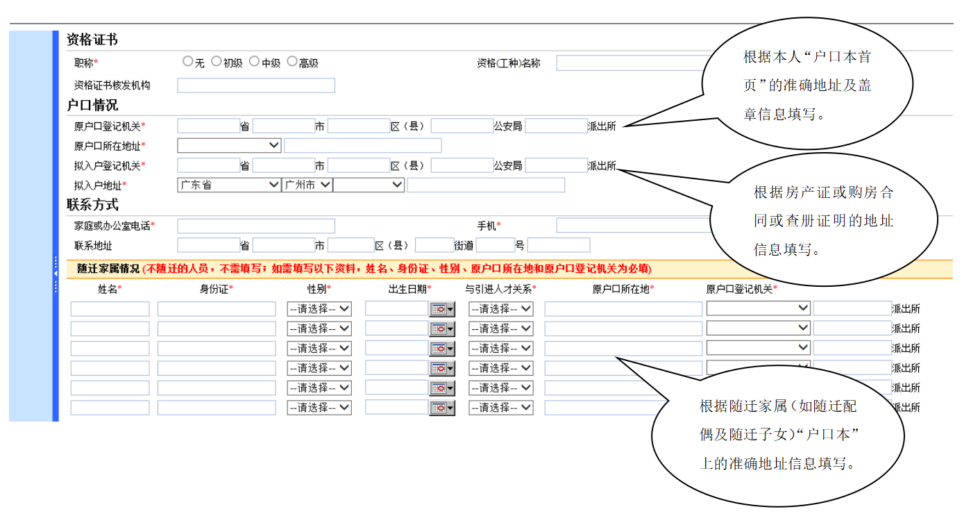This screenshot has width=980, height=516.
Task: Open first row 性别 dropdown
Action: pos(319,309)
